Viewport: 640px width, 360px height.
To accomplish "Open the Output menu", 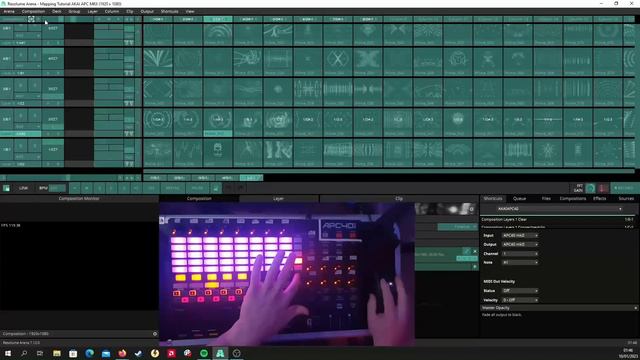I will coord(147,11).
